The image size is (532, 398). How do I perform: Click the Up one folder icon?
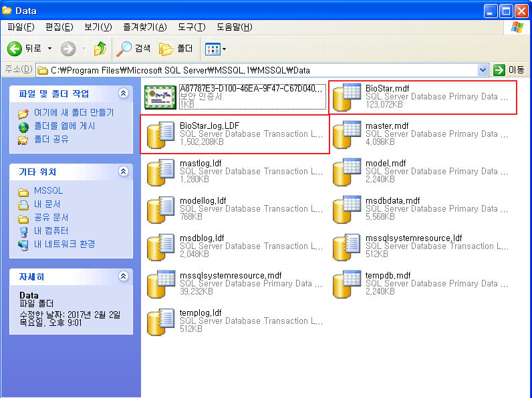[100, 49]
